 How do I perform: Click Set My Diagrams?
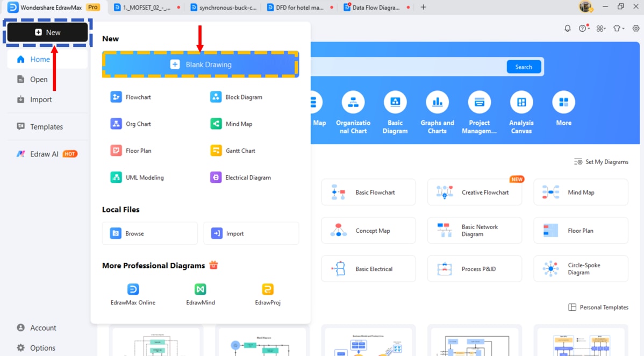pos(601,161)
